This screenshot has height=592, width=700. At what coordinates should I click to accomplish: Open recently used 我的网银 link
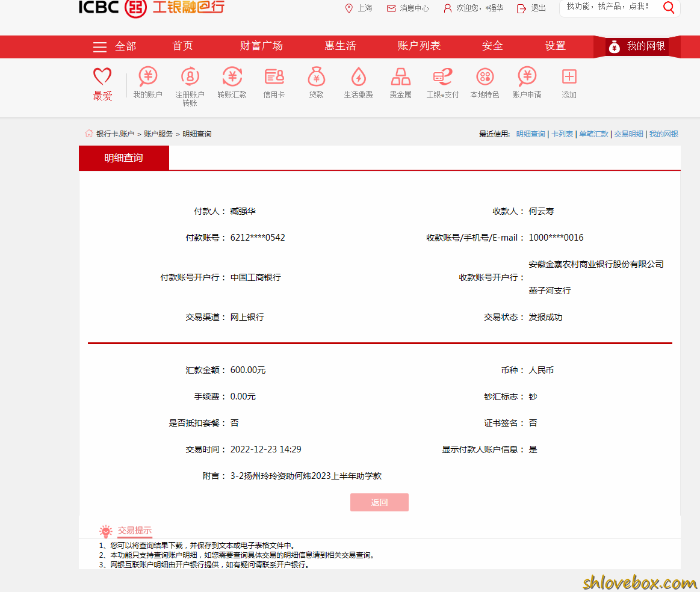coord(663,134)
